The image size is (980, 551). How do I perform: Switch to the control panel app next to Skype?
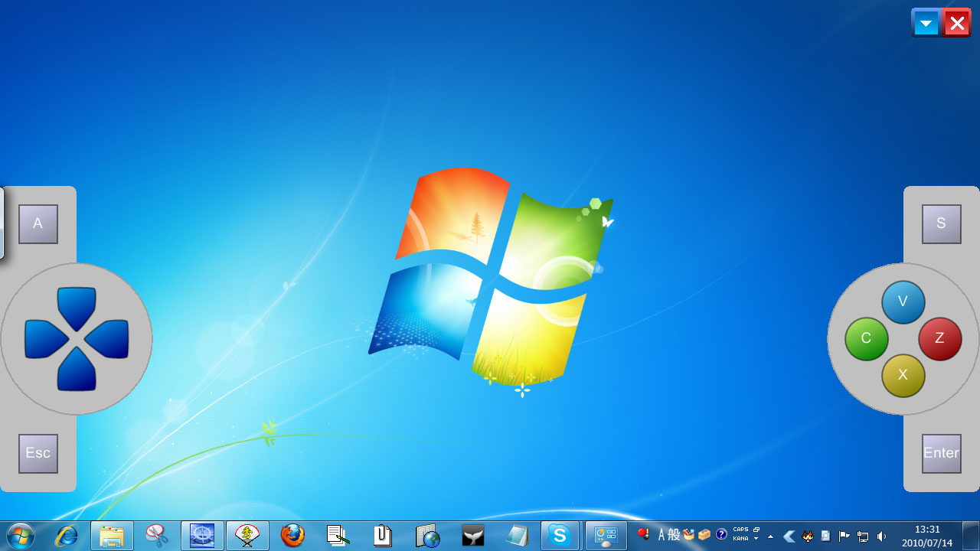tap(606, 536)
